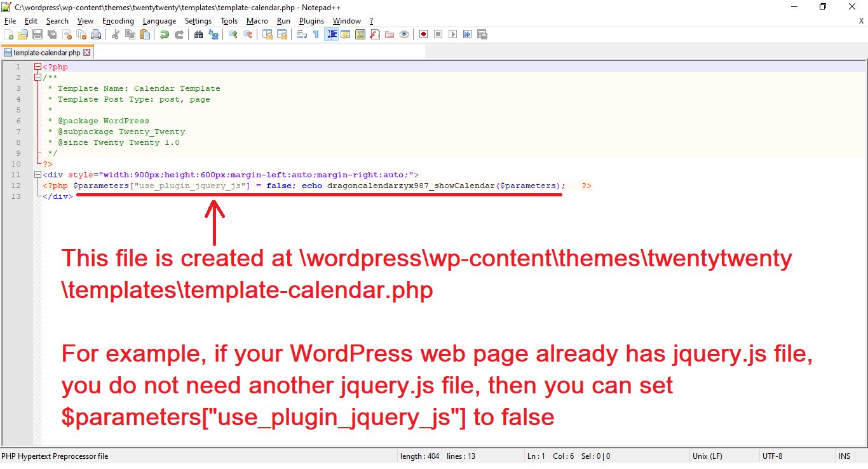The image size is (868, 469).
Task: Toggle word wrap toolbar icon
Action: tap(302, 34)
